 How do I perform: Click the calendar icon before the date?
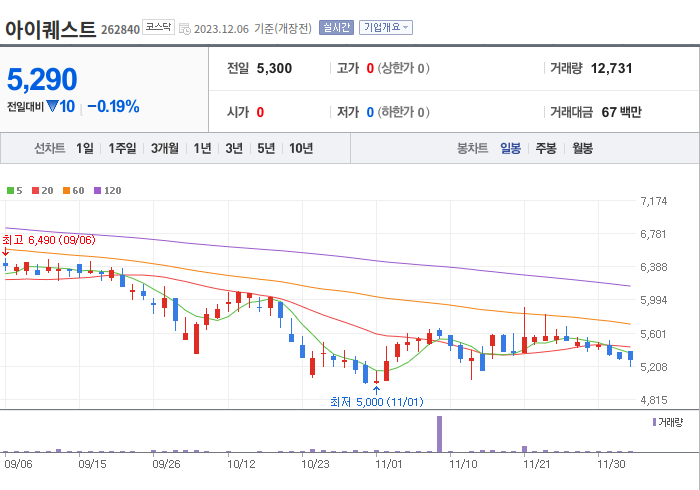[x=184, y=29]
